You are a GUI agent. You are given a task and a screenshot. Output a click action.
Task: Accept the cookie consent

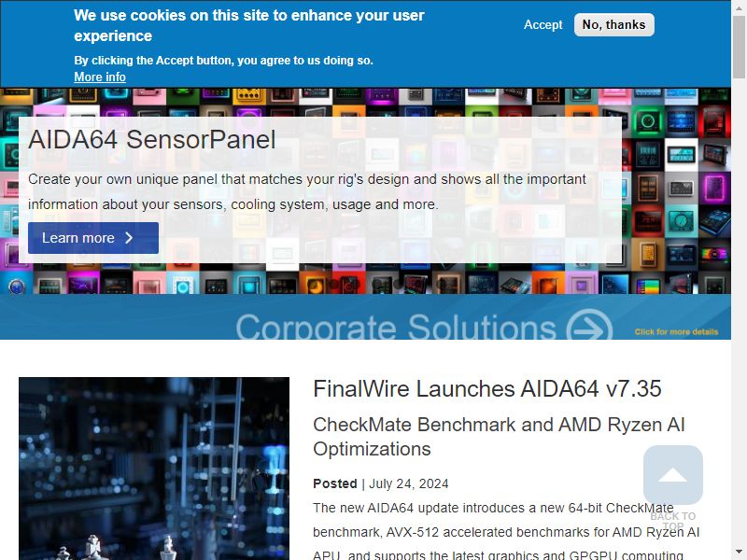[x=543, y=25]
